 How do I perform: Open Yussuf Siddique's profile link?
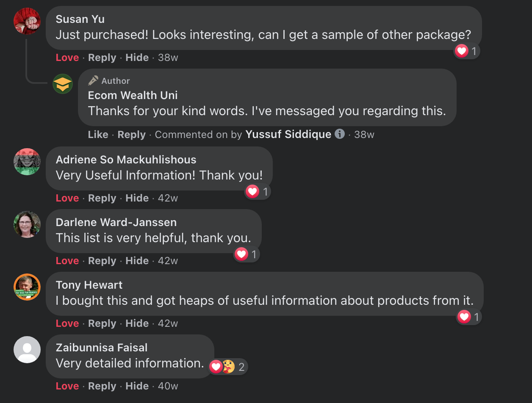[x=288, y=135]
